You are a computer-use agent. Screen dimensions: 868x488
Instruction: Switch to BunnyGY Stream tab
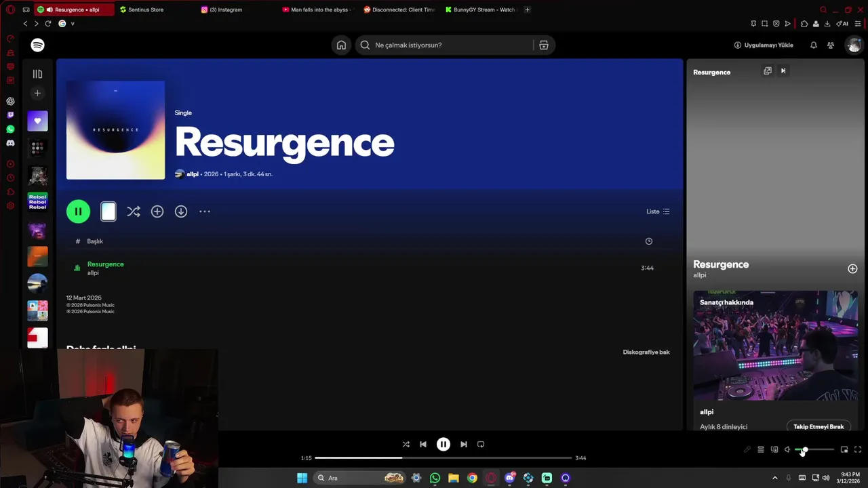(481, 9)
